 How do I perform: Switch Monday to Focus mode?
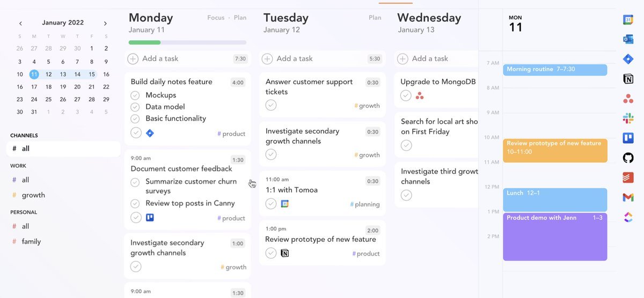(216, 18)
